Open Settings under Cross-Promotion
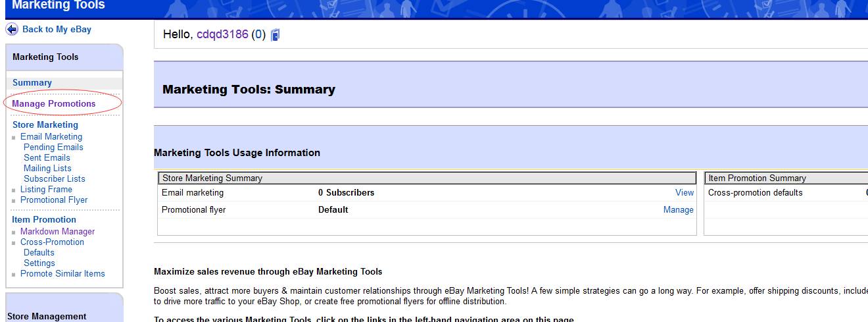This screenshot has height=322, width=868. coord(39,263)
